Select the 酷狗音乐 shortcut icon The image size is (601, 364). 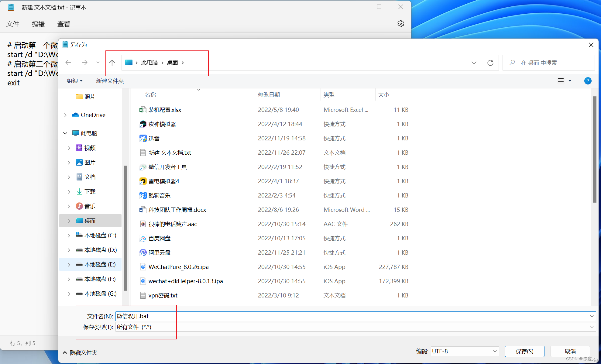143,196
